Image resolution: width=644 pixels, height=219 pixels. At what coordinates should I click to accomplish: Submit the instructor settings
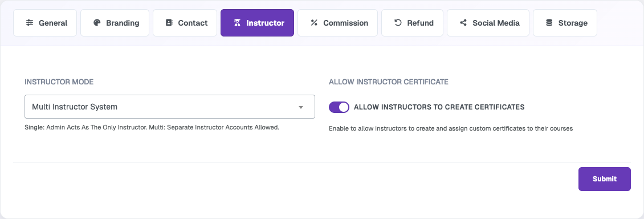click(x=605, y=179)
